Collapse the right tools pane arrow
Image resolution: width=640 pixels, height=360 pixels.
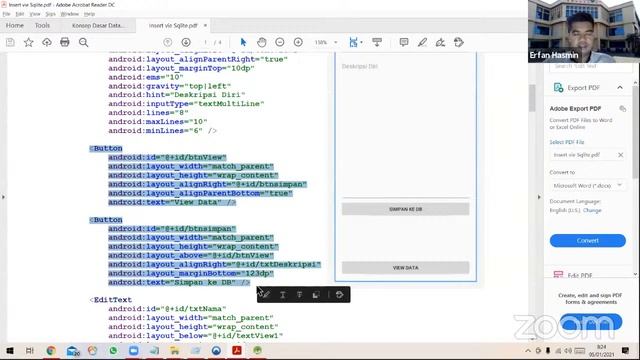[x=539, y=197]
